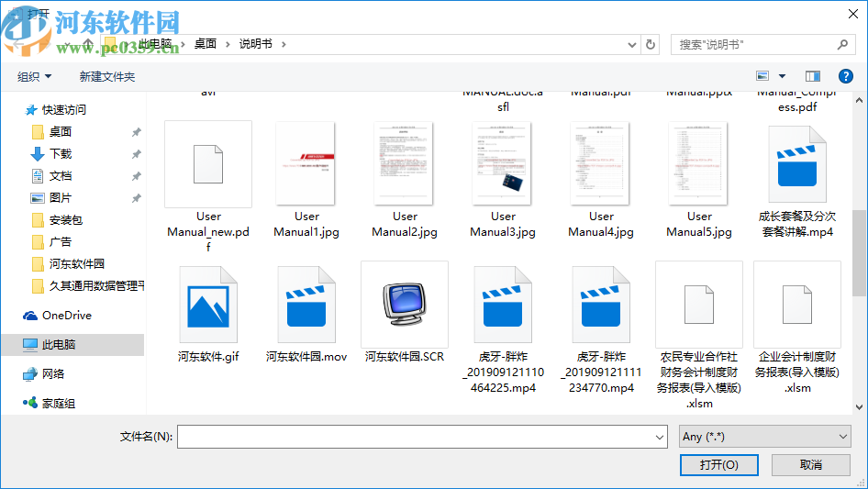Expand address bar history dropdown
This screenshot has height=489, width=868.
(x=631, y=45)
